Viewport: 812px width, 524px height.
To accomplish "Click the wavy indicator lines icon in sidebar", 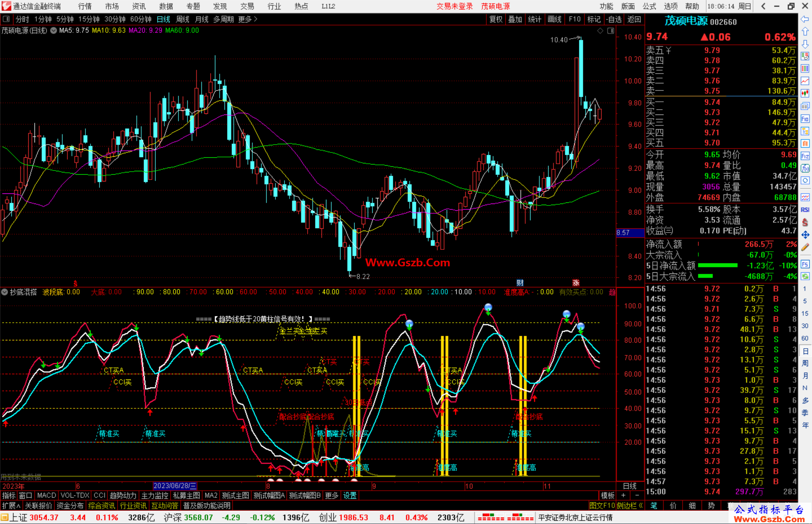I will tap(805, 197).
